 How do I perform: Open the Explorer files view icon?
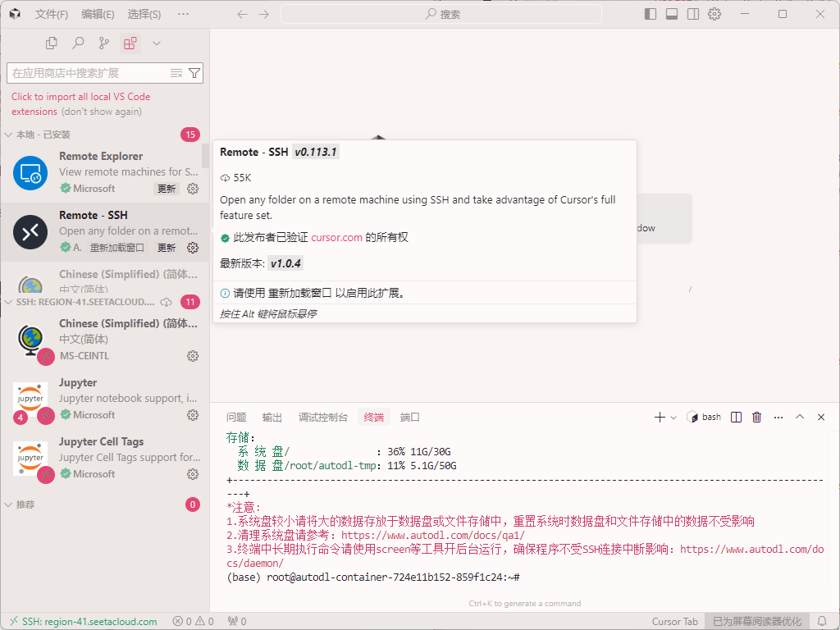click(52, 43)
